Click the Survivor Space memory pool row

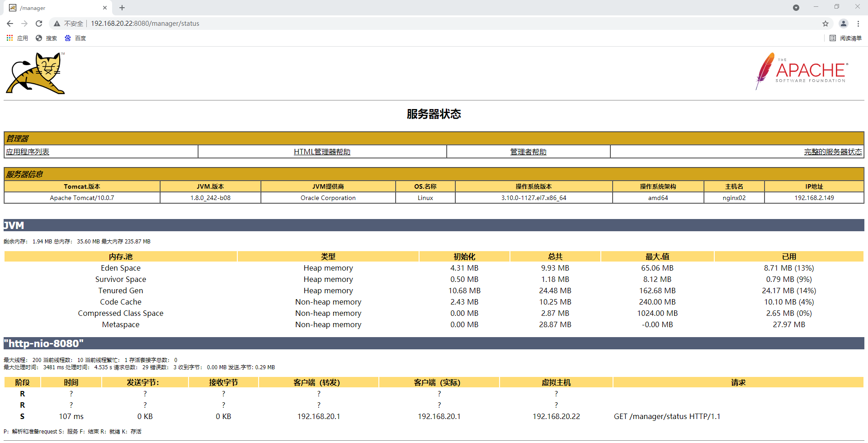[x=434, y=279]
